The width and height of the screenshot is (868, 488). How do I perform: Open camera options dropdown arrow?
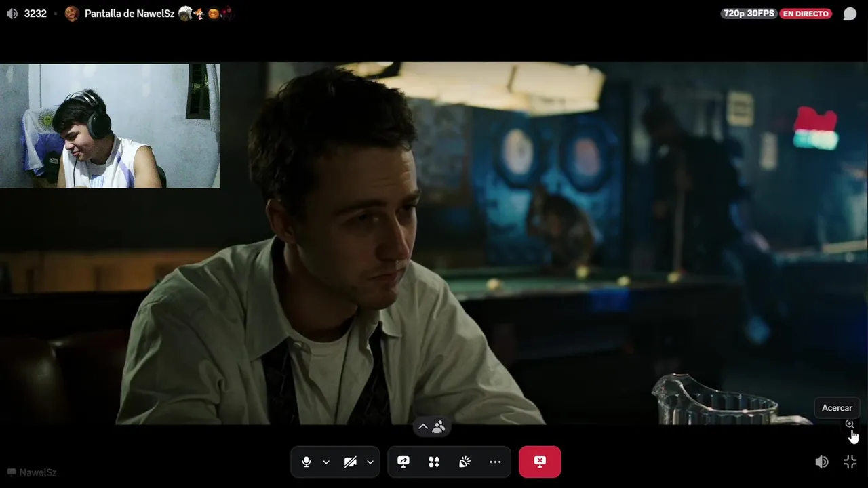tap(370, 462)
